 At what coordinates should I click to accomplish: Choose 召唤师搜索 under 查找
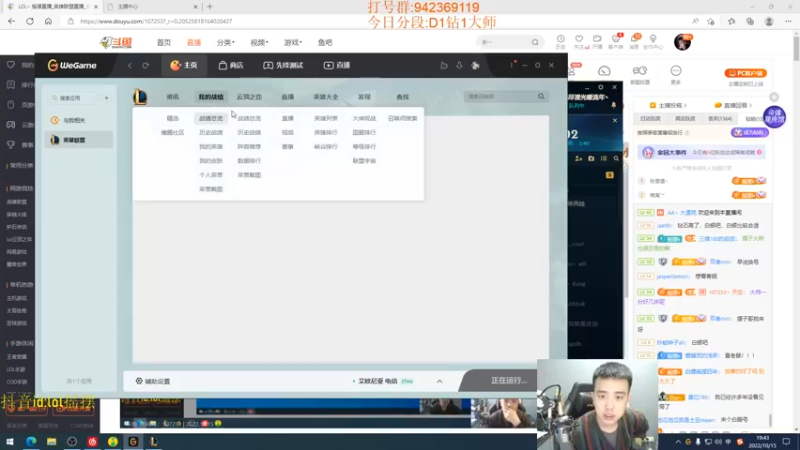tap(402, 118)
